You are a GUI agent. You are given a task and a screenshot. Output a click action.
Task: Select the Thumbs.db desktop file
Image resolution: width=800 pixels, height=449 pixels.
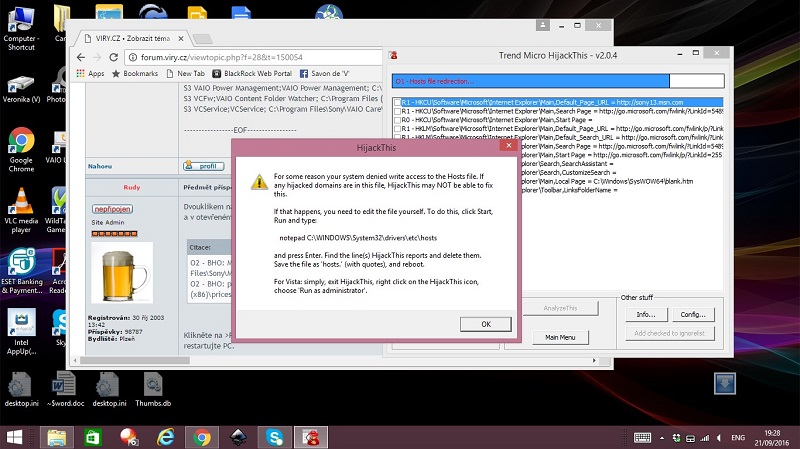153,389
